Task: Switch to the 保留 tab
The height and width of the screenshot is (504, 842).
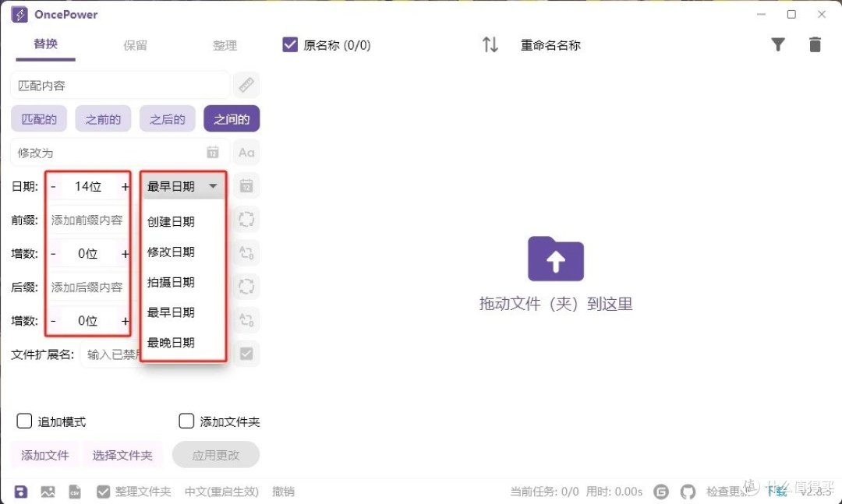Action: click(135, 45)
